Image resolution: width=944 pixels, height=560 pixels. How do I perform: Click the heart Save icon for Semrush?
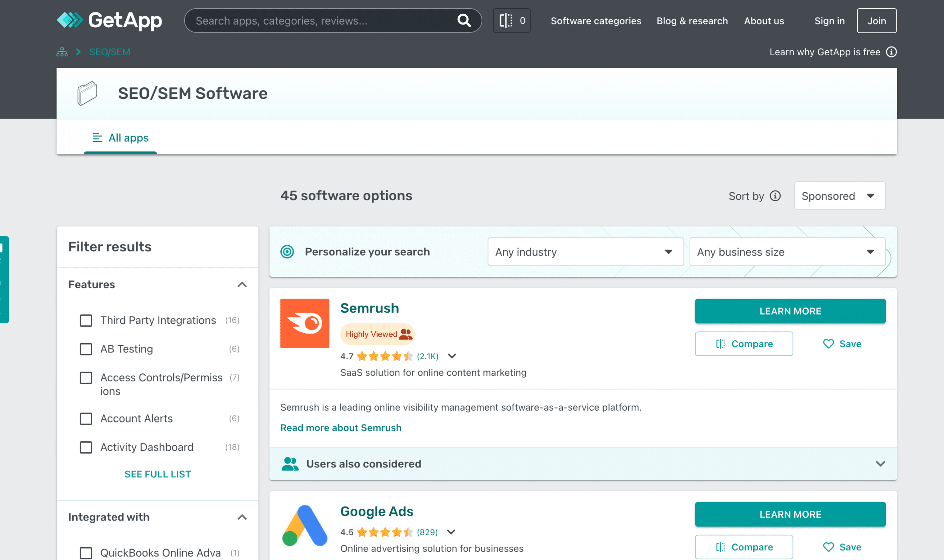[x=828, y=344]
